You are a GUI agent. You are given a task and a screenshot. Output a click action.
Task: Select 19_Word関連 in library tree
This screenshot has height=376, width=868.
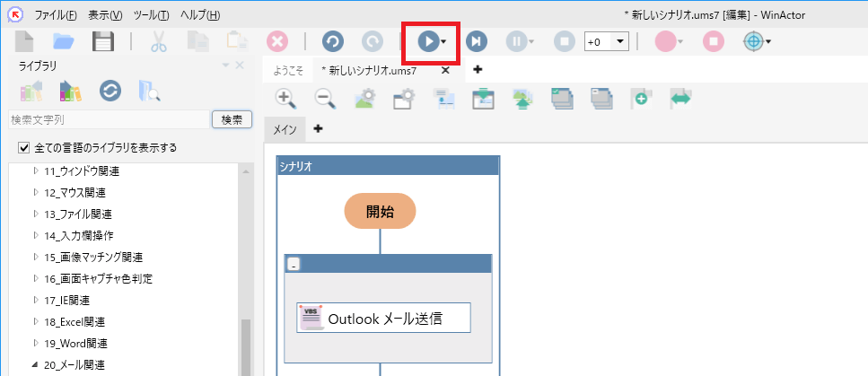[x=75, y=344]
